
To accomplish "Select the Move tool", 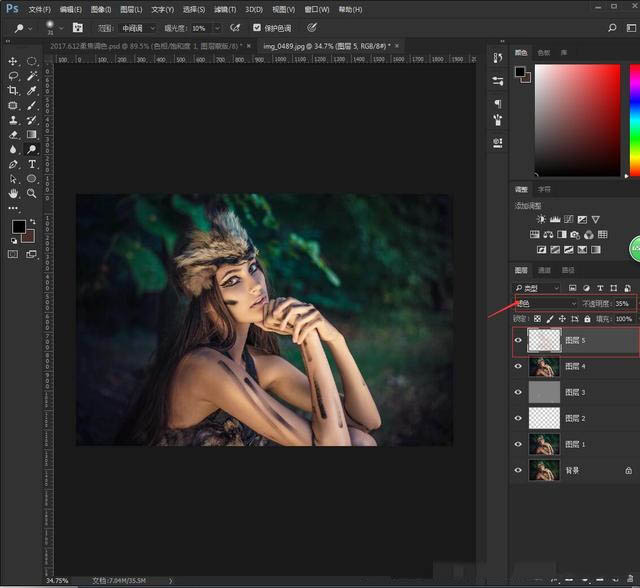I will (x=13, y=62).
